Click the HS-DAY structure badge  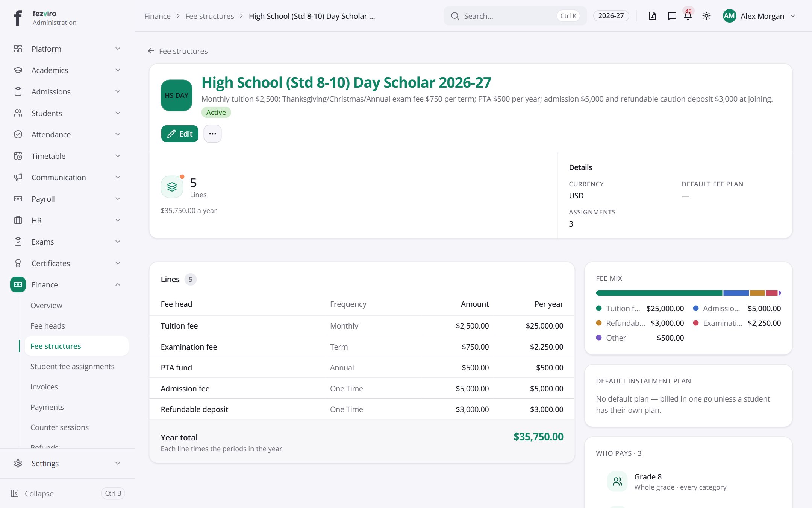pyautogui.click(x=176, y=95)
